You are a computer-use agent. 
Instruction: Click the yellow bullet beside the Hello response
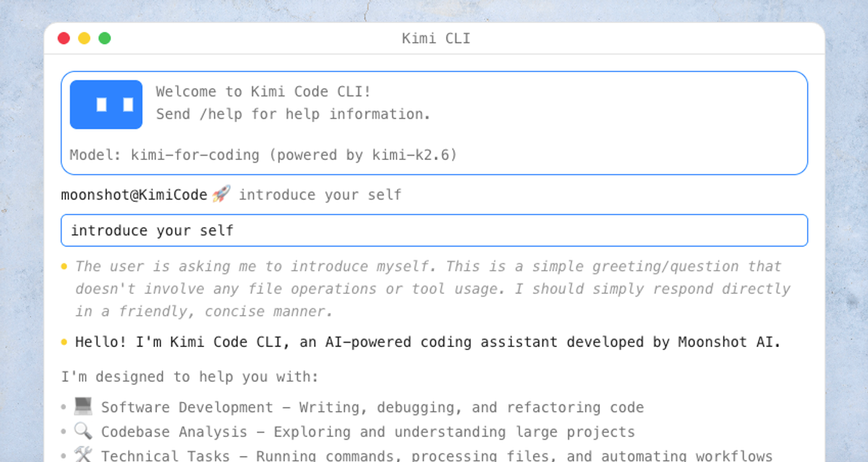64,342
